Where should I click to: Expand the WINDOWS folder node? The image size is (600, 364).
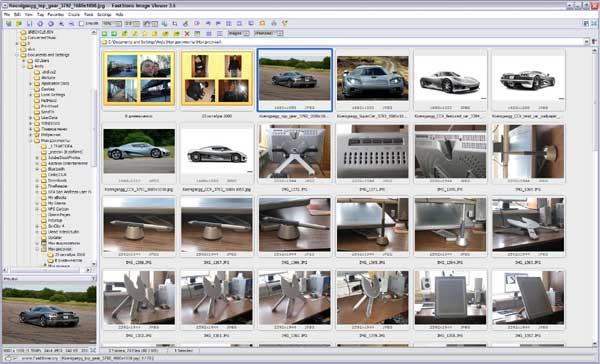click(31, 123)
